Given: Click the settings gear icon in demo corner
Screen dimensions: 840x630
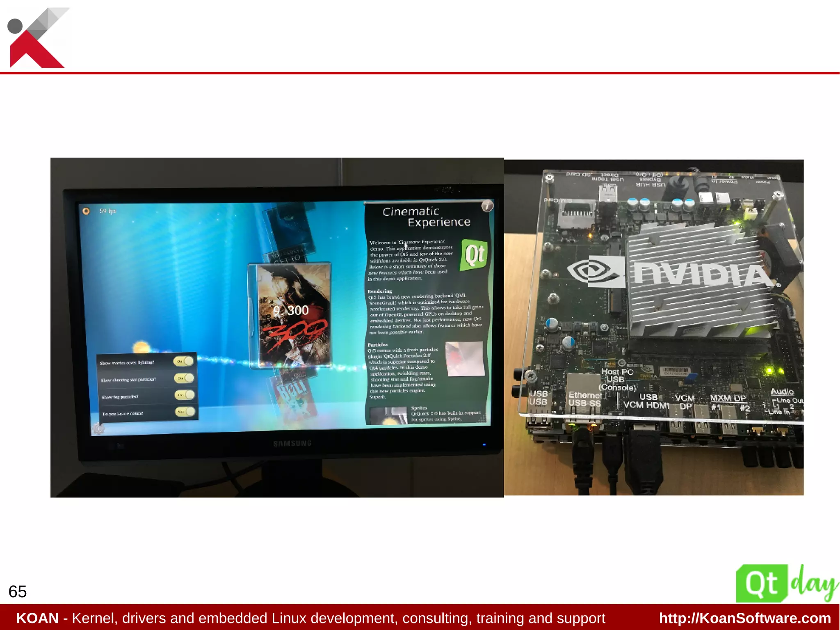Looking at the screenshot, I should [x=98, y=429].
